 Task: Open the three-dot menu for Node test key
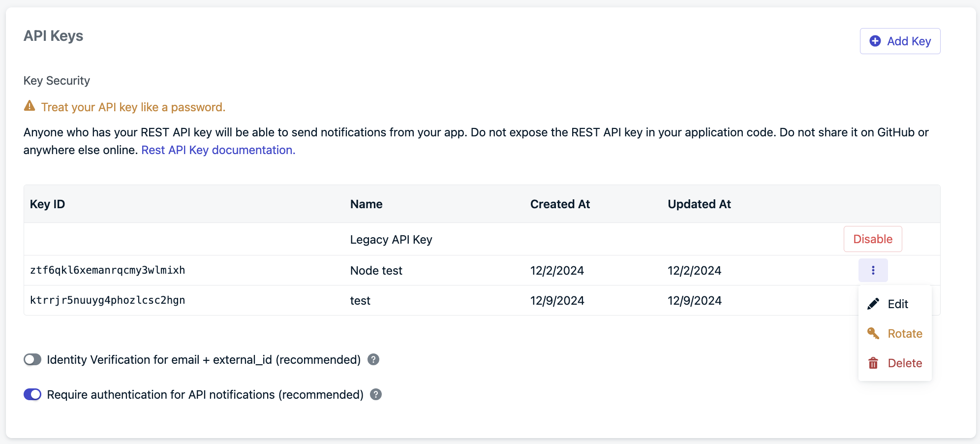pos(873,270)
